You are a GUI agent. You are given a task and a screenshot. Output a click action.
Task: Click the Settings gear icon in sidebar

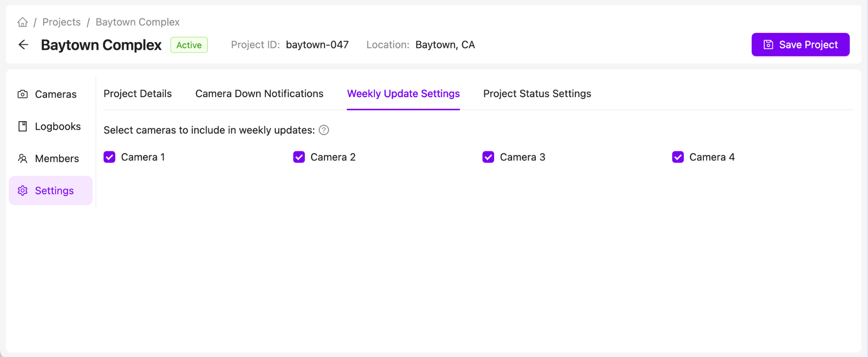pos(23,190)
